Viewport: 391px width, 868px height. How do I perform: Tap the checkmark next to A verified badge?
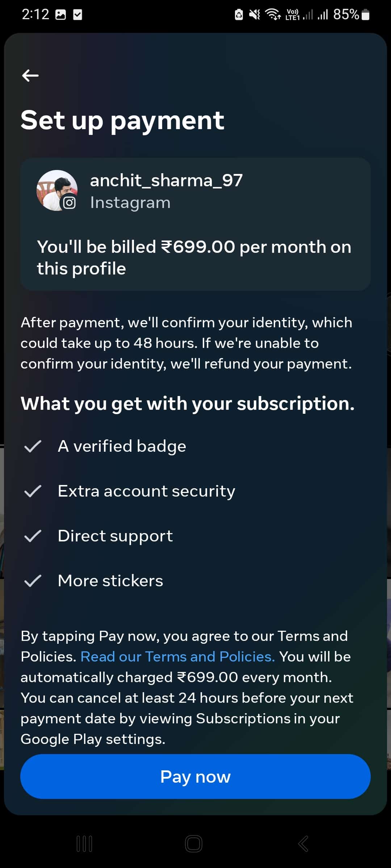click(x=34, y=447)
